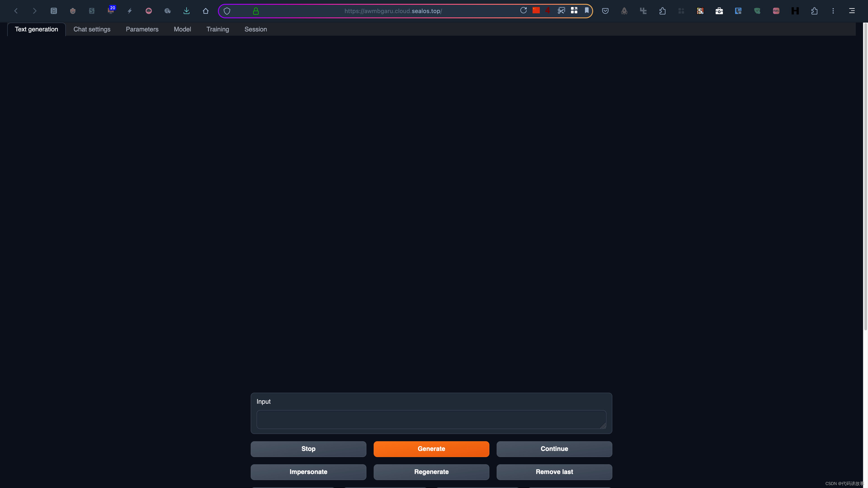Click the Continue button
The height and width of the screenshot is (488, 868).
pos(554,449)
